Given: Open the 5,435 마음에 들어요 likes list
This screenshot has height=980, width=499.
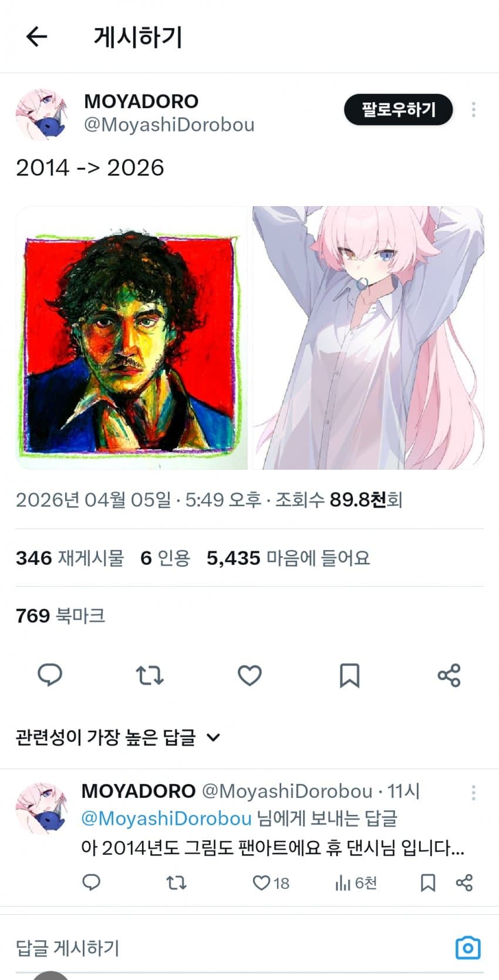Looking at the screenshot, I should pos(288,558).
